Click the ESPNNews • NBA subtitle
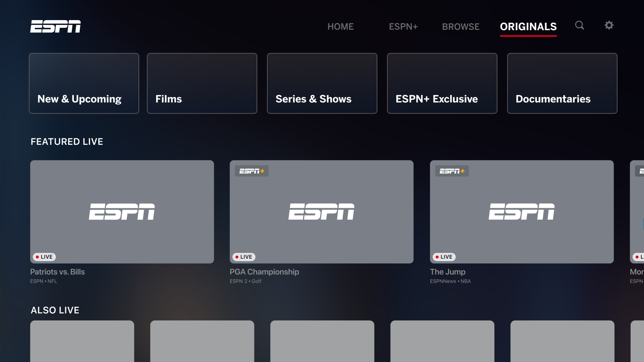The width and height of the screenshot is (644, 362). click(450, 281)
